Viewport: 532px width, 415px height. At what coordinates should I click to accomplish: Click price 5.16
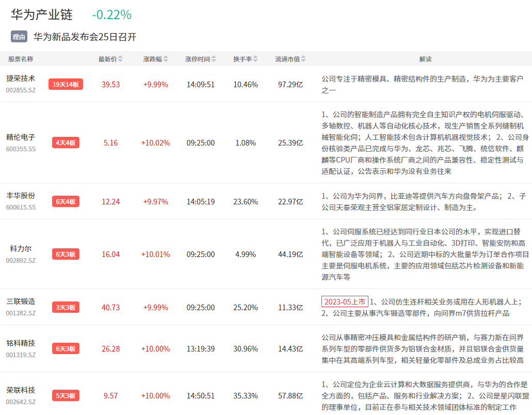pos(110,143)
